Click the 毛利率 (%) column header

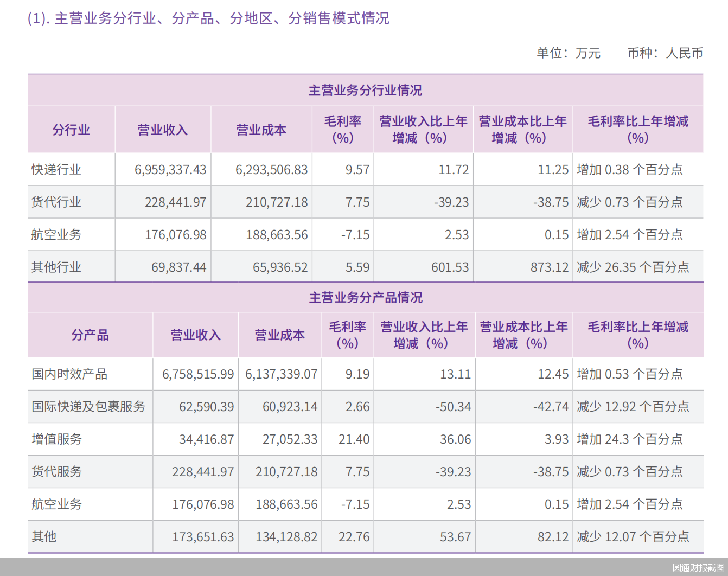pyautogui.click(x=343, y=130)
